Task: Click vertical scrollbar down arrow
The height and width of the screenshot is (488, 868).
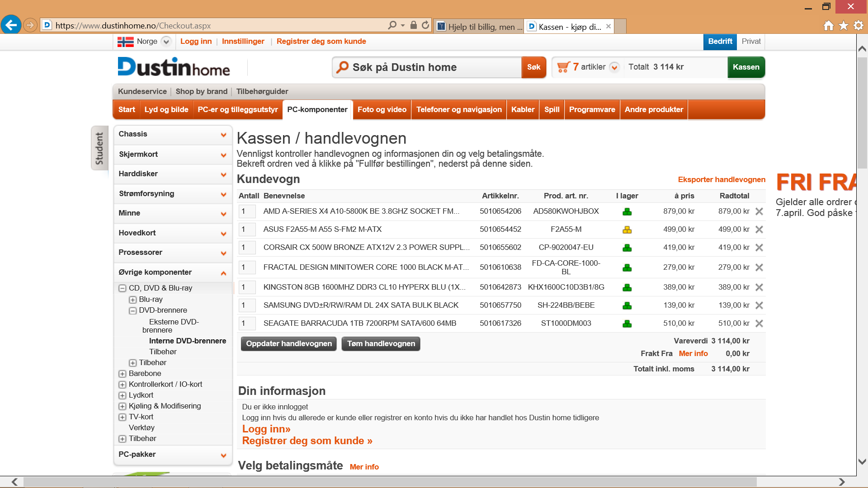Action: (862, 462)
